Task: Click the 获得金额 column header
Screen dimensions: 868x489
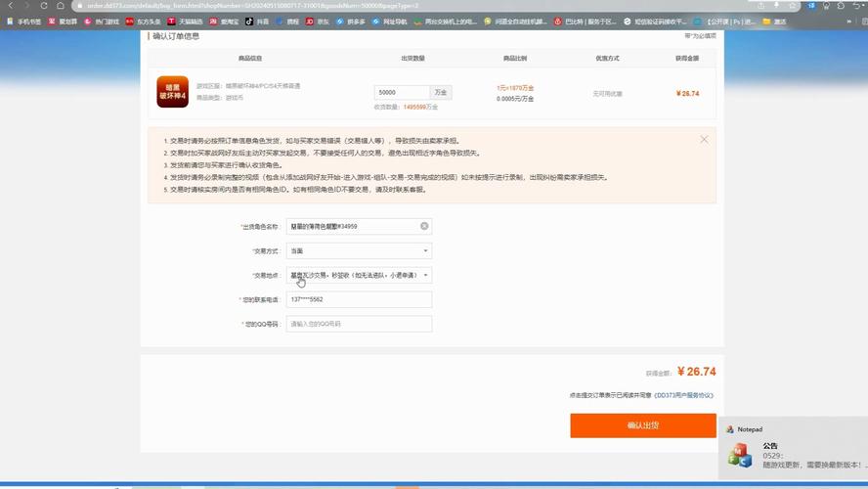Action: pos(687,58)
